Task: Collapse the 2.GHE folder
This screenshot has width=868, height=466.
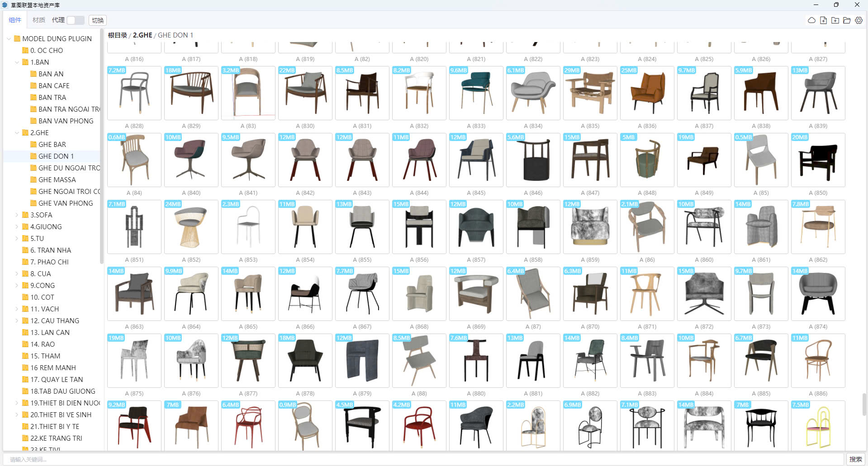Action: click(17, 133)
